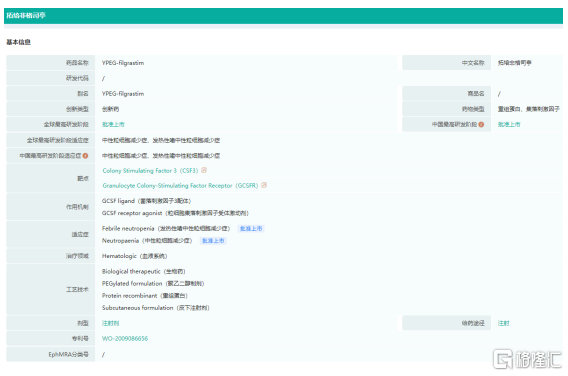568x376 pixels.
Task: Click the Hematologic therapeutic area value
Action: pyautogui.click(x=134, y=256)
